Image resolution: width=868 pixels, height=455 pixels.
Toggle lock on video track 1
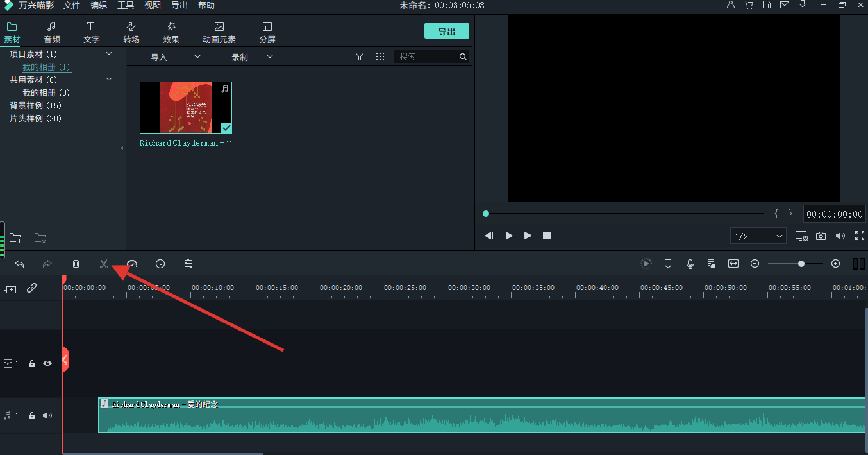point(32,364)
